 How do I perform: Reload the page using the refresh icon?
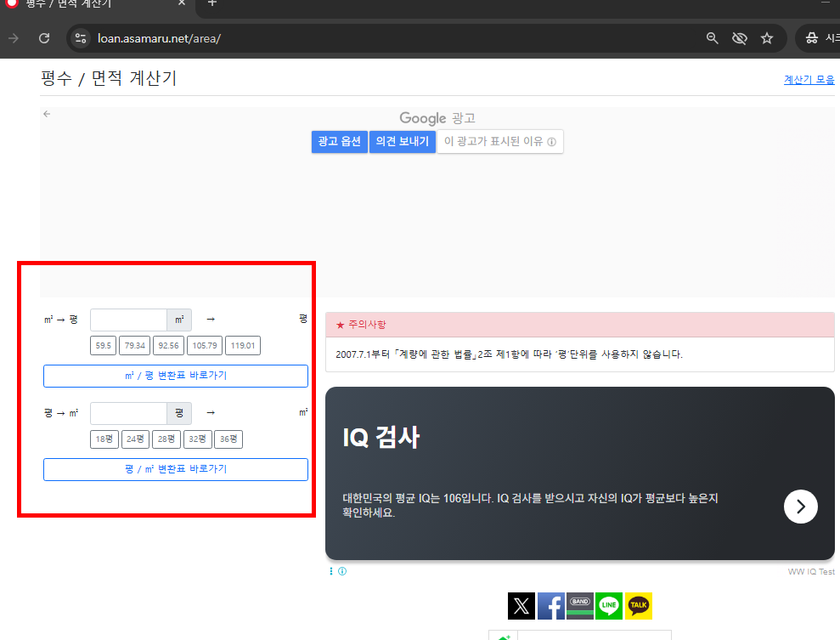[43, 37]
